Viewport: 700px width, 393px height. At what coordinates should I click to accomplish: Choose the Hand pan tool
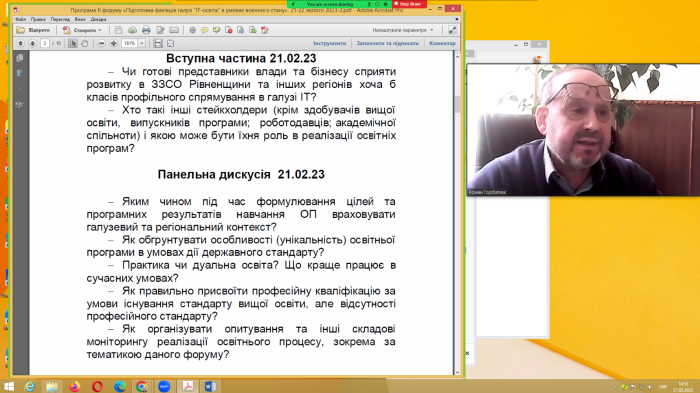(84, 43)
